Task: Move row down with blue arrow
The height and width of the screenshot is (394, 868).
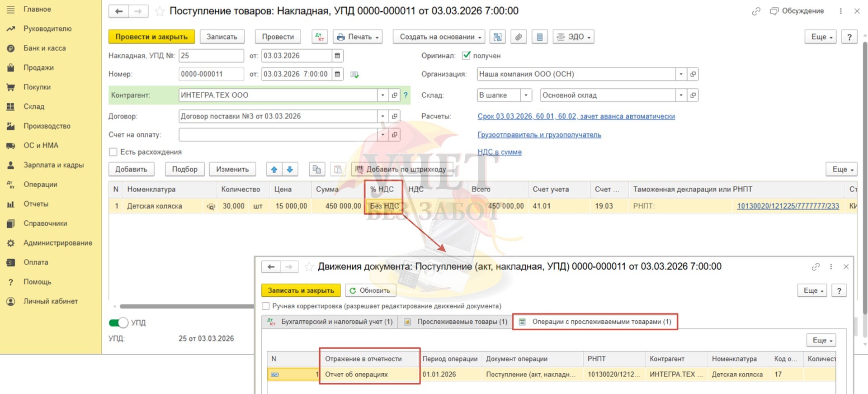Action: [290, 169]
